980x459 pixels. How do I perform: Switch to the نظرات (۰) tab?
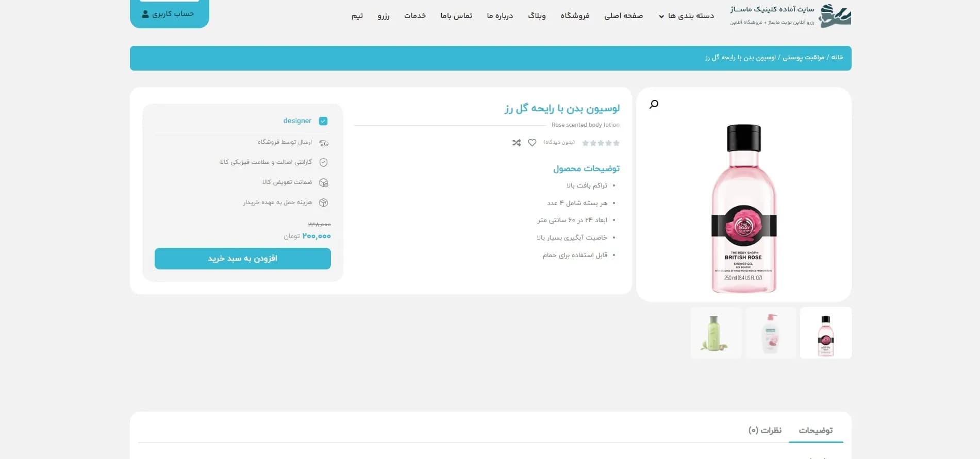click(x=765, y=430)
